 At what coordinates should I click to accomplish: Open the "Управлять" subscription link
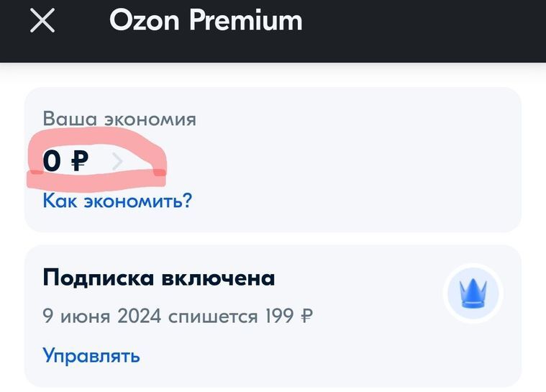91,356
